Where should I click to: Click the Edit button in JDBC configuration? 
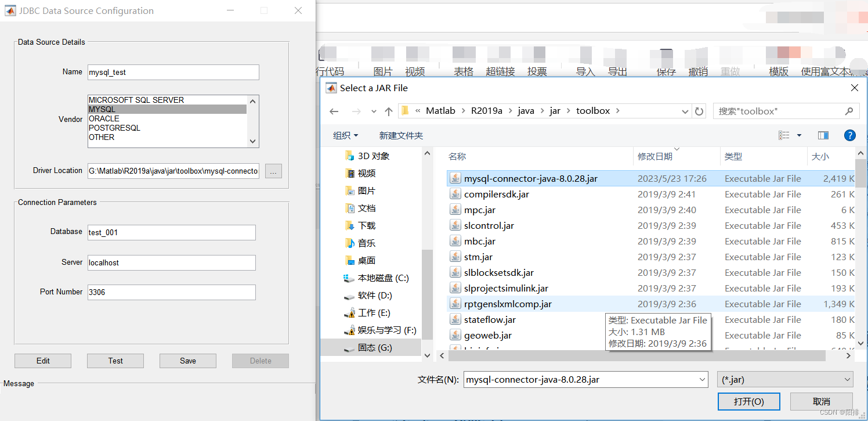click(43, 361)
